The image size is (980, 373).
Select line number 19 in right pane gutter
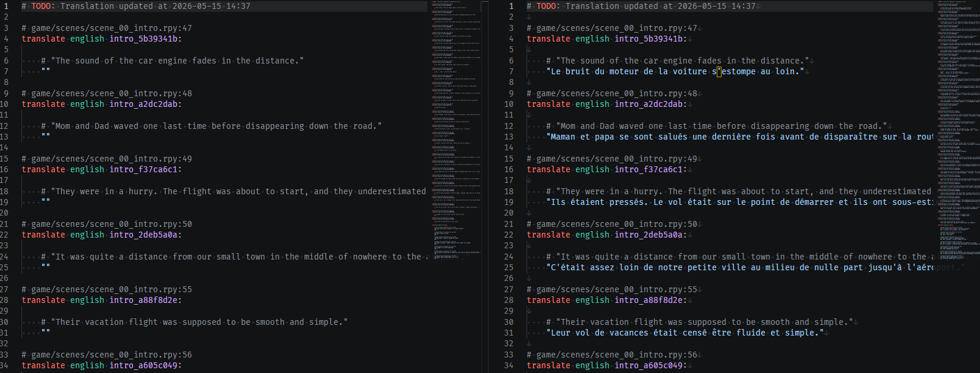click(x=509, y=202)
